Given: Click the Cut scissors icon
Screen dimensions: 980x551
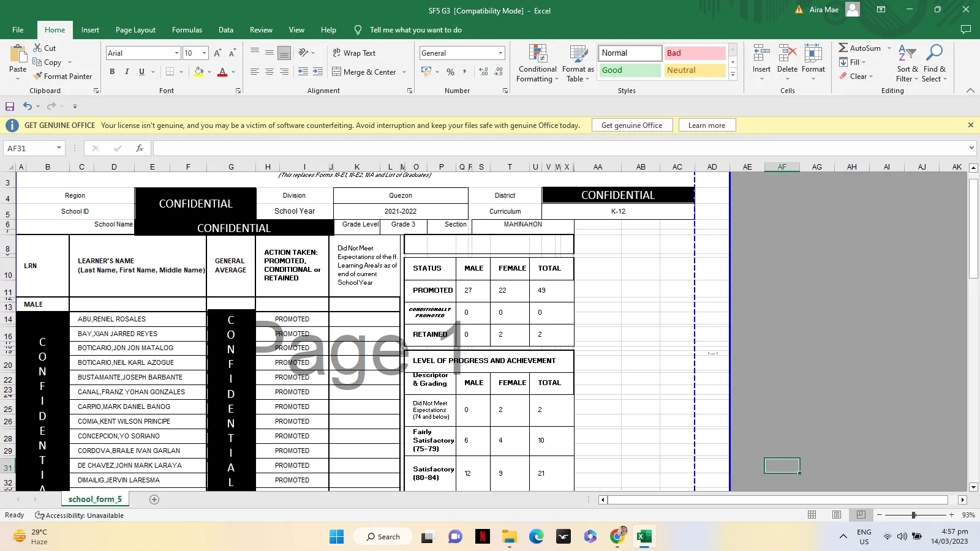Looking at the screenshot, I should (x=38, y=48).
